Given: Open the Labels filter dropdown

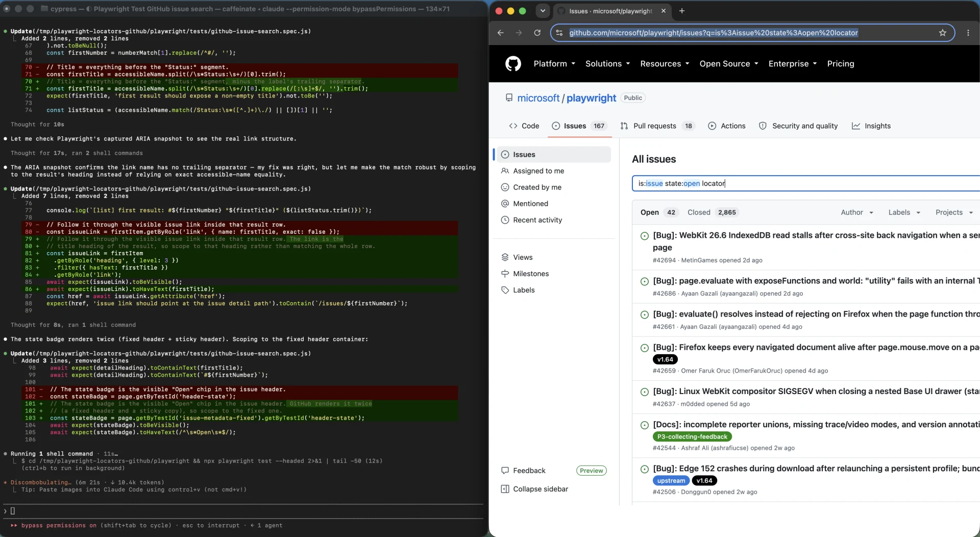Looking at the screenshot, I should tap(904, 212).
